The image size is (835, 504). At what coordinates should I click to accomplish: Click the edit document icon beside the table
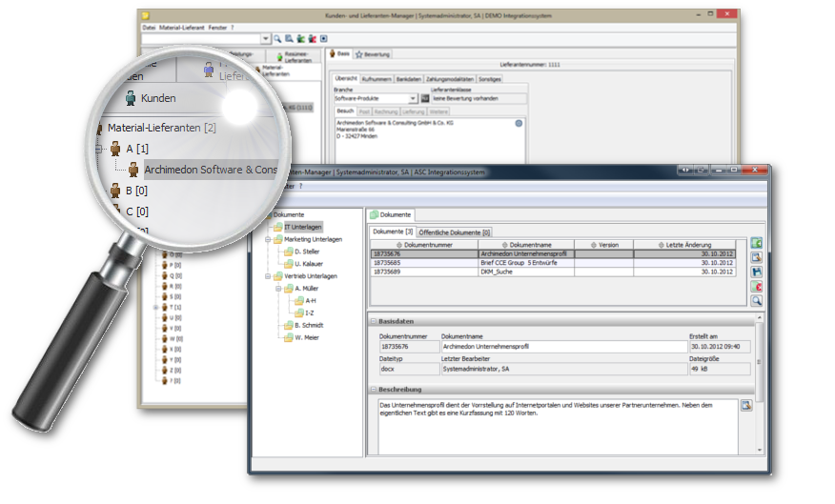coord(756,257)
